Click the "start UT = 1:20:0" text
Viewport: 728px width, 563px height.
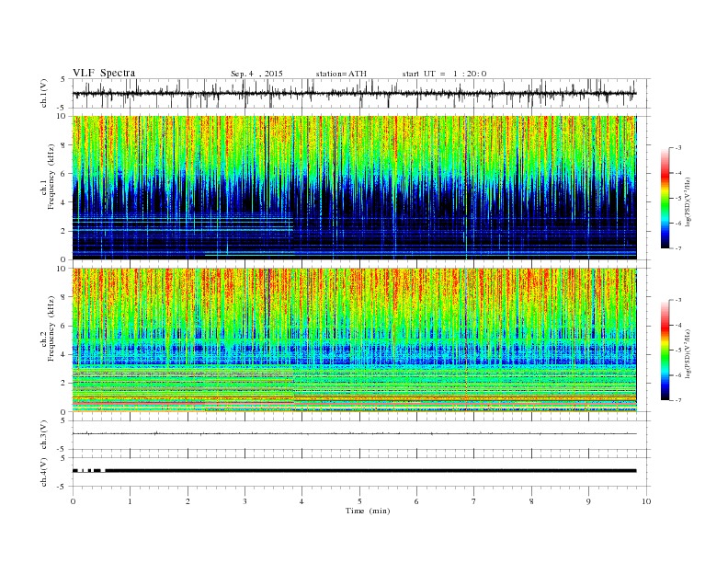pyautogui.click(x=444, y=74)
